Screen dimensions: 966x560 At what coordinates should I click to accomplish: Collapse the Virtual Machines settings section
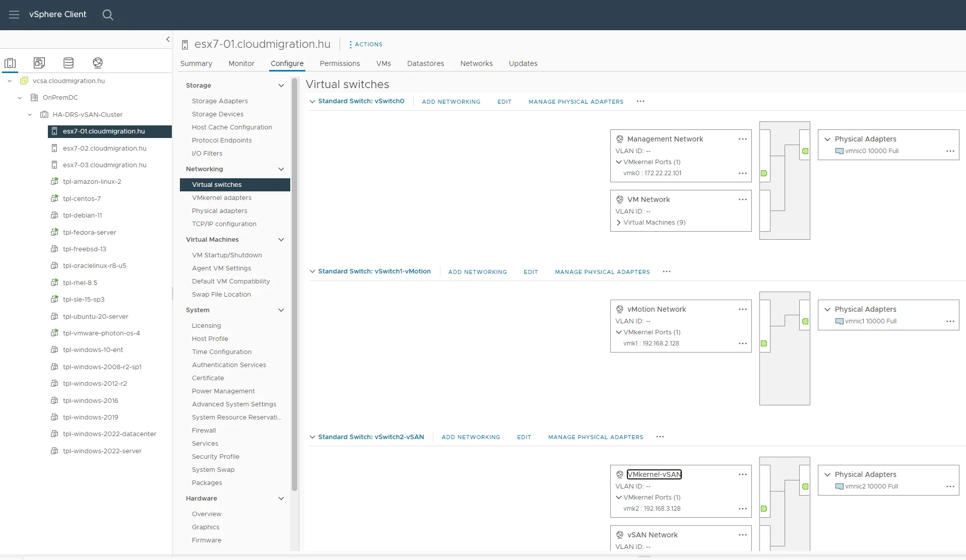pos(281,240)
